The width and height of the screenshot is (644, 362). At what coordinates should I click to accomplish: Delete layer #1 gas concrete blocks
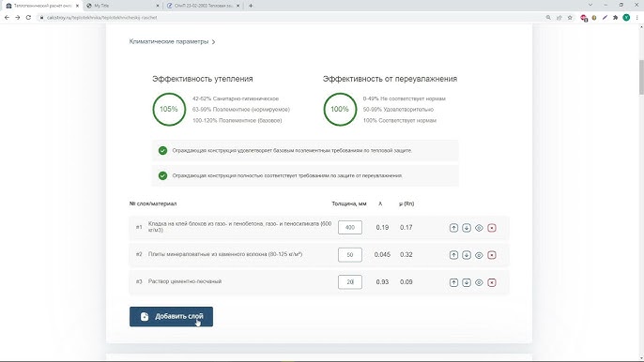(x=492, y=228)
